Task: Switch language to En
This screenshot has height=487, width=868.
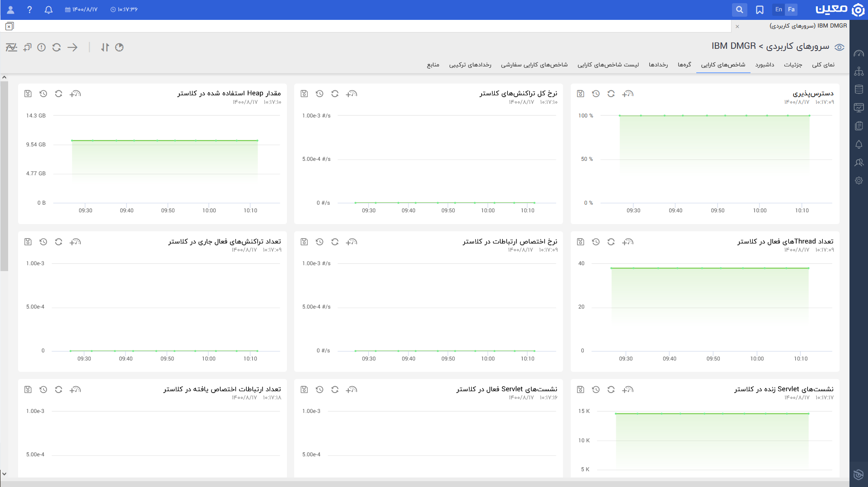Action: [779, 9]
